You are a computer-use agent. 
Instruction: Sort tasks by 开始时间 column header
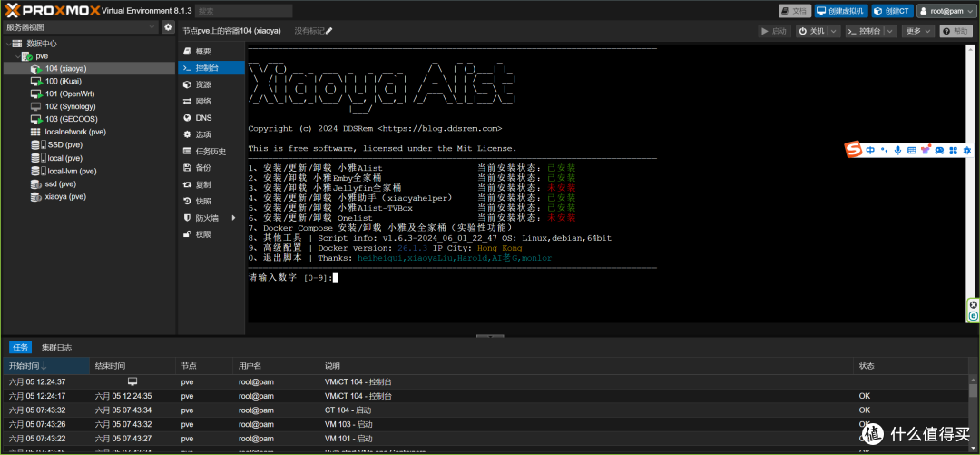(x=27, y=366)
